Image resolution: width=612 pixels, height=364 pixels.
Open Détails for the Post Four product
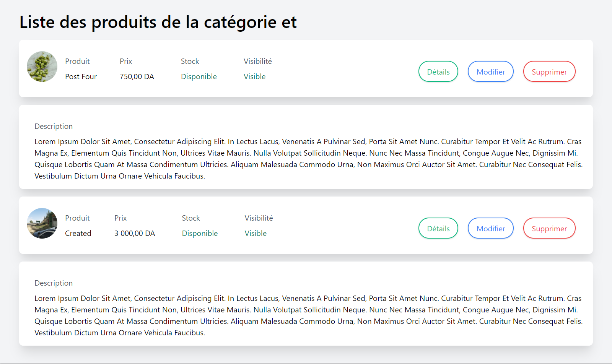coord(438,71)
